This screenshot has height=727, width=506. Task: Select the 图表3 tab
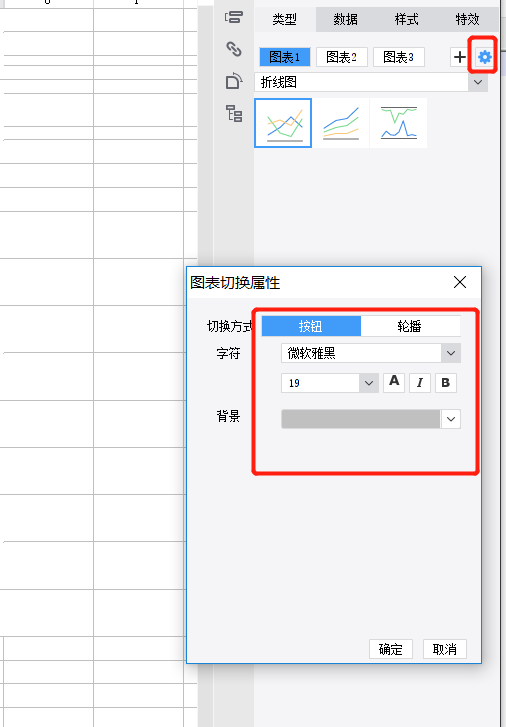398,57
